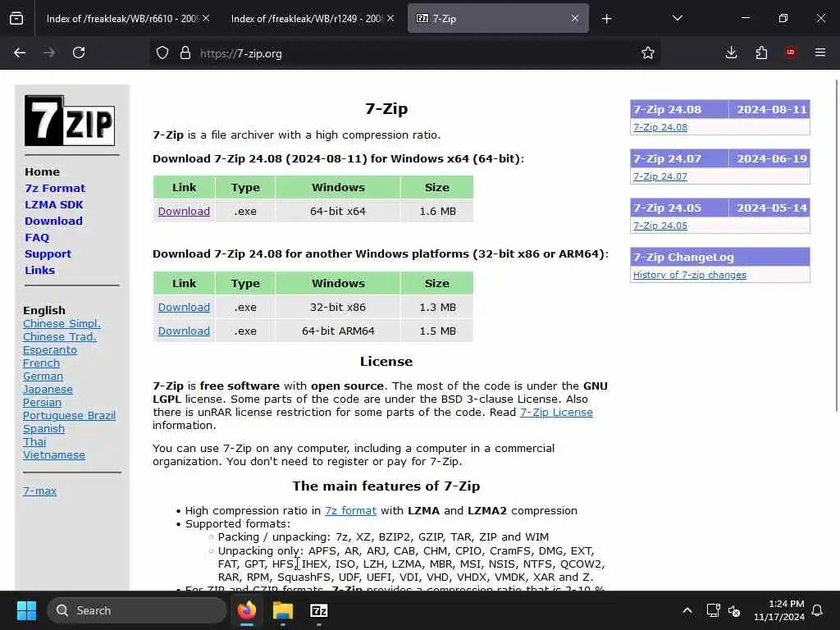The image size is (840, 630).
Task: Click the muted volume tray icon
Action: tap(734, 610)
